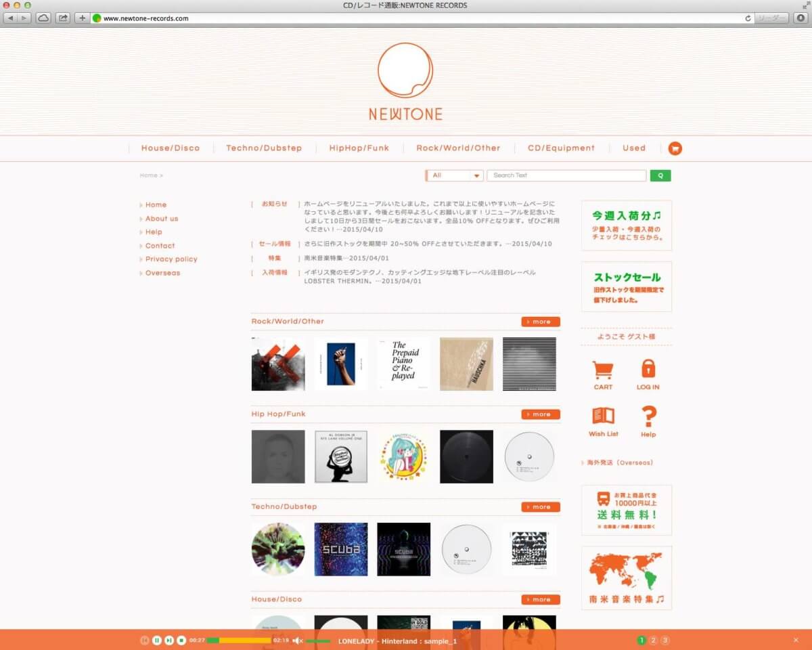Open striped black-and-white album cover
Viewport: 812px width, 650px height.
click(x=529, y=364)
